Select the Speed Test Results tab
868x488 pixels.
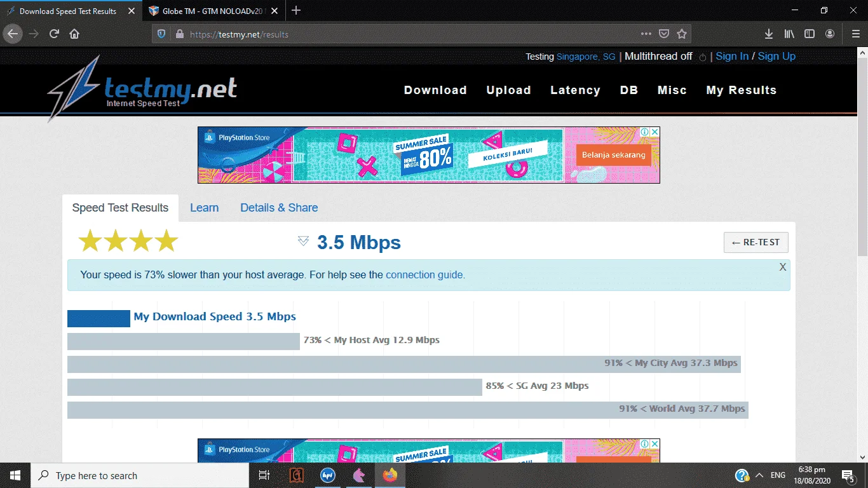tap(120, 208)
